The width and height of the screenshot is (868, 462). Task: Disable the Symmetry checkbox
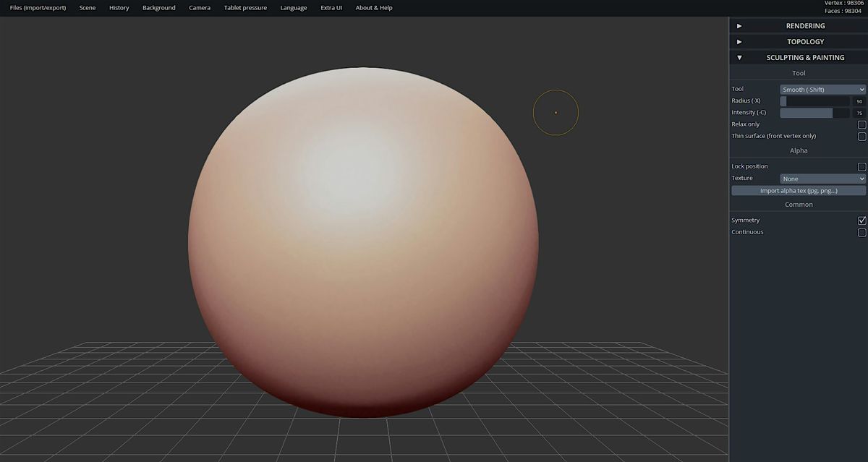(861, 220)
